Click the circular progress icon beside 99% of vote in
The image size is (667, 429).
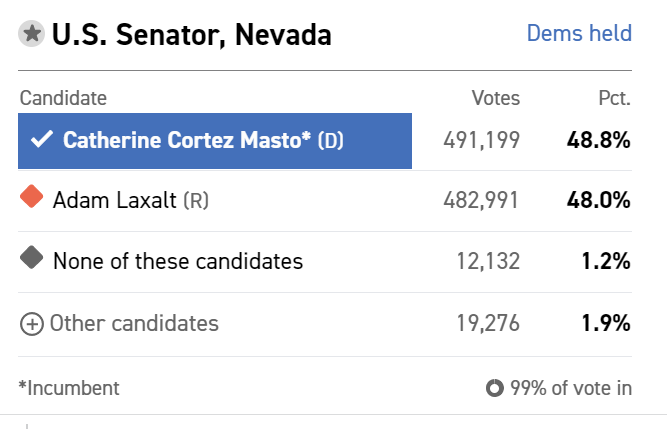point(495,388)
